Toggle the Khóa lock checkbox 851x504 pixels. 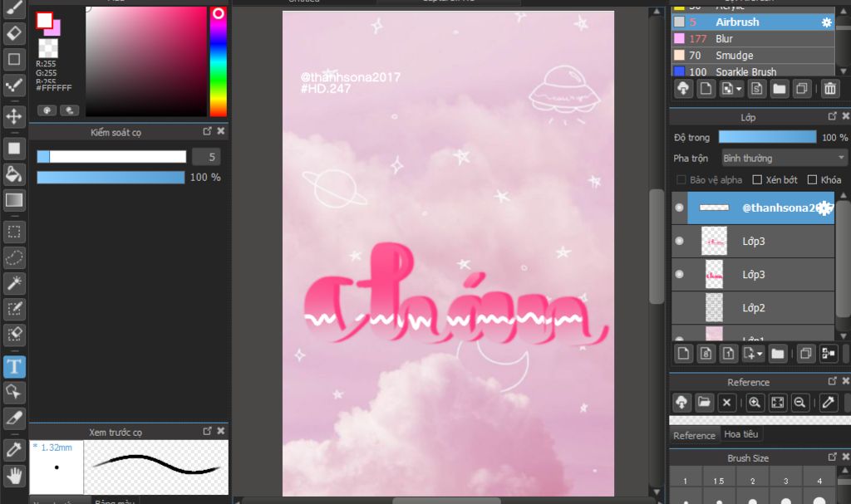pyautogui.click(x=812, y=179)
